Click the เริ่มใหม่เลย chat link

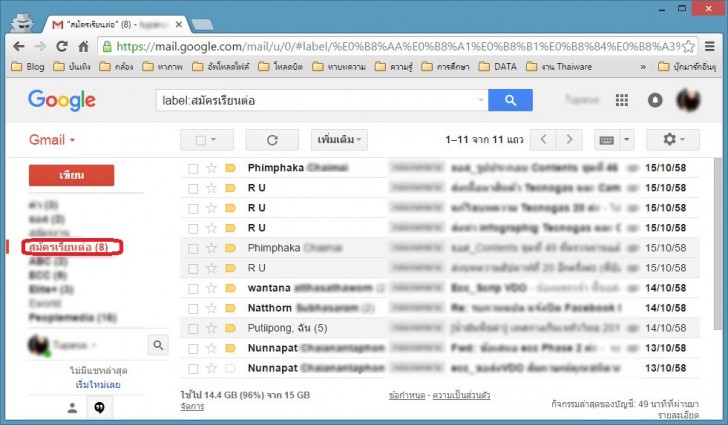[98, 385]
